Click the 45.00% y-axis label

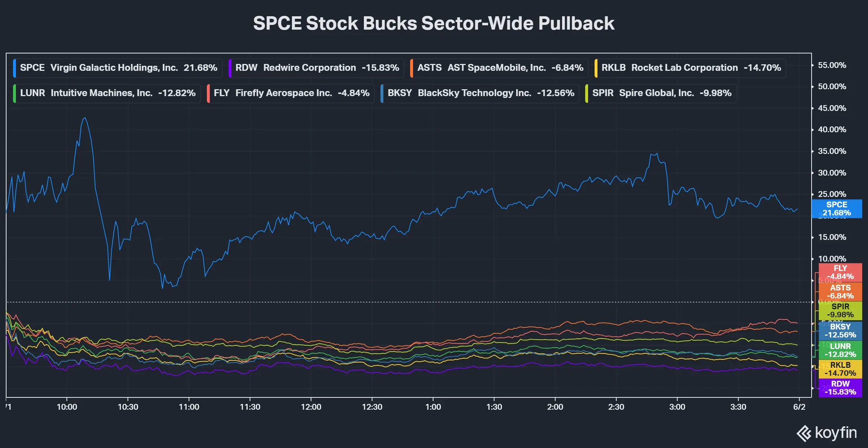tap(832, 108)
